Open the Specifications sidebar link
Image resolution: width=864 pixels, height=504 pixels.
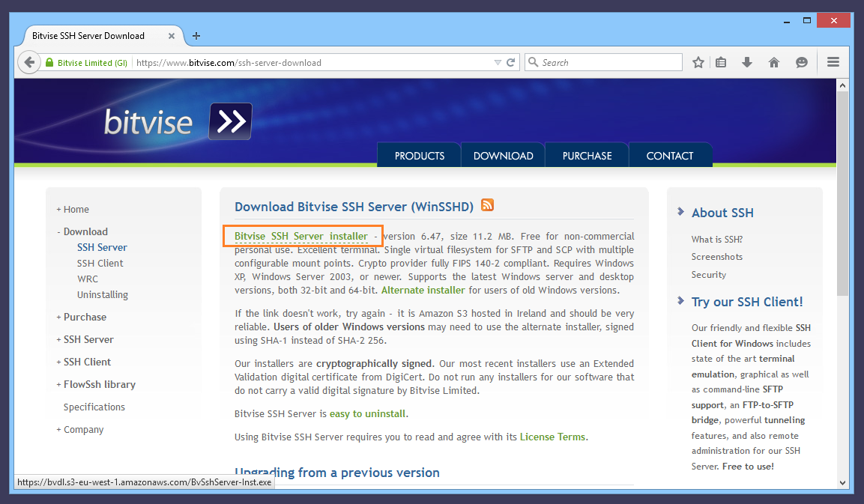[94, 407]
